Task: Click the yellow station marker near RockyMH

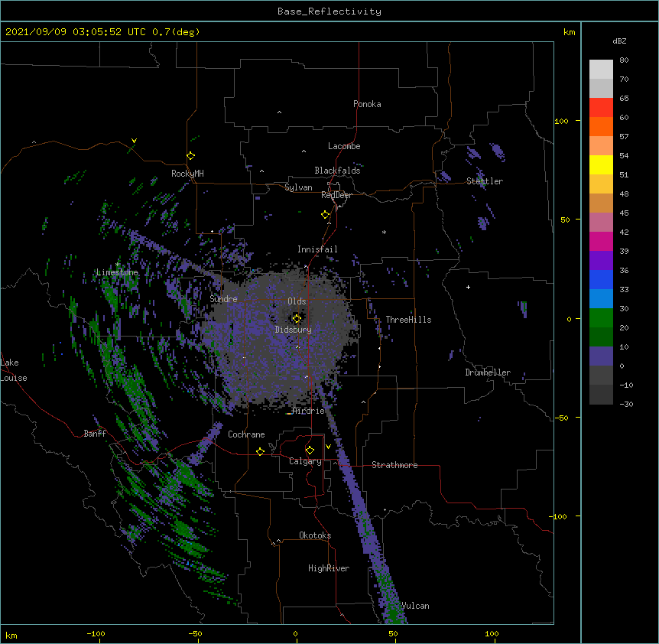Action: coord(191,155)
